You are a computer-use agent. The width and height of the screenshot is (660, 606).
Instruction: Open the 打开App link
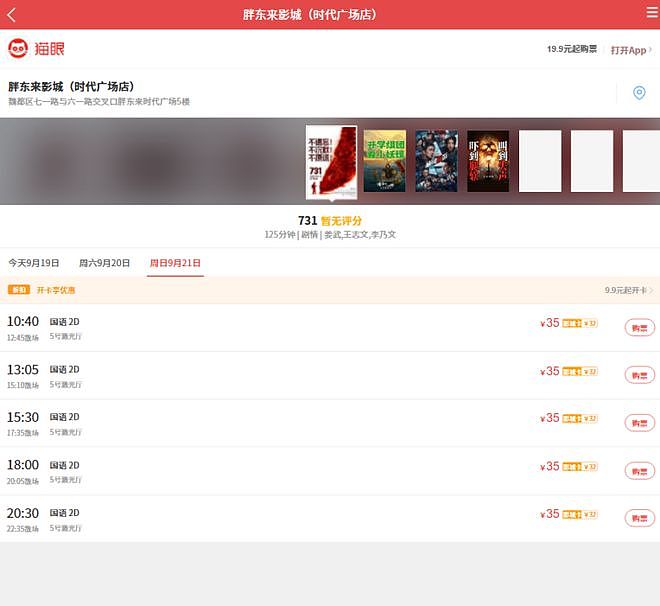coord(631,50)
